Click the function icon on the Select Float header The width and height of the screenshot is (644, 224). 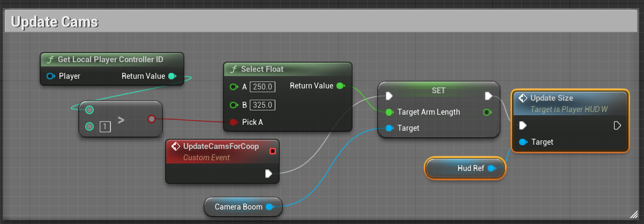pyautogui.click(x=234, y=69)
